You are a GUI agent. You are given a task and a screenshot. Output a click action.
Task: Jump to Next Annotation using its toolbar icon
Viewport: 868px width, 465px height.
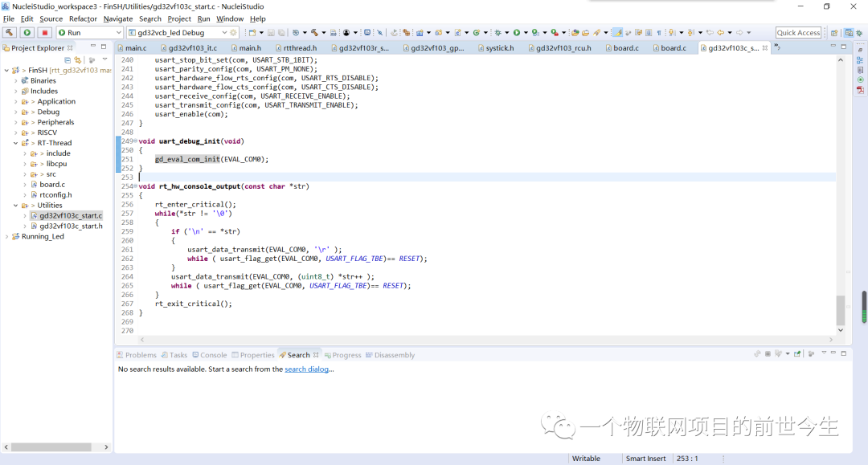click(672, 33)
